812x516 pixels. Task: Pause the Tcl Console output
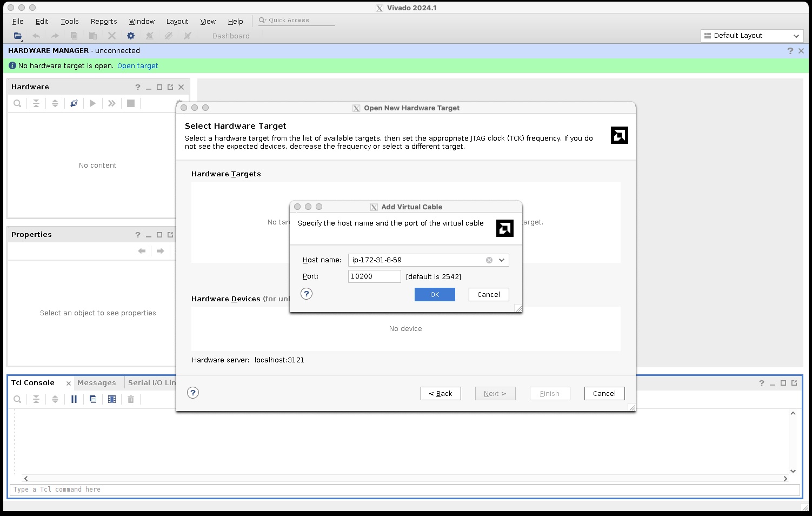74,399
